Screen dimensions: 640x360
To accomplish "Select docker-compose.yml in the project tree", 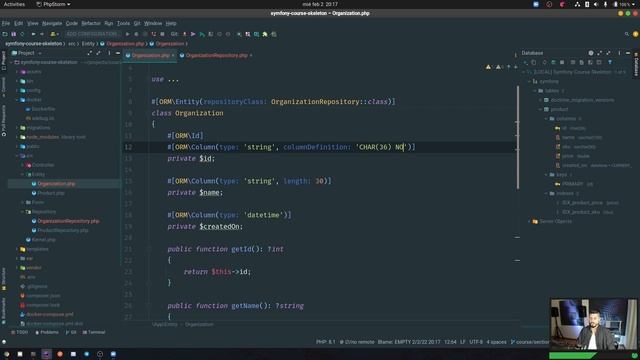I will [47, 315].
